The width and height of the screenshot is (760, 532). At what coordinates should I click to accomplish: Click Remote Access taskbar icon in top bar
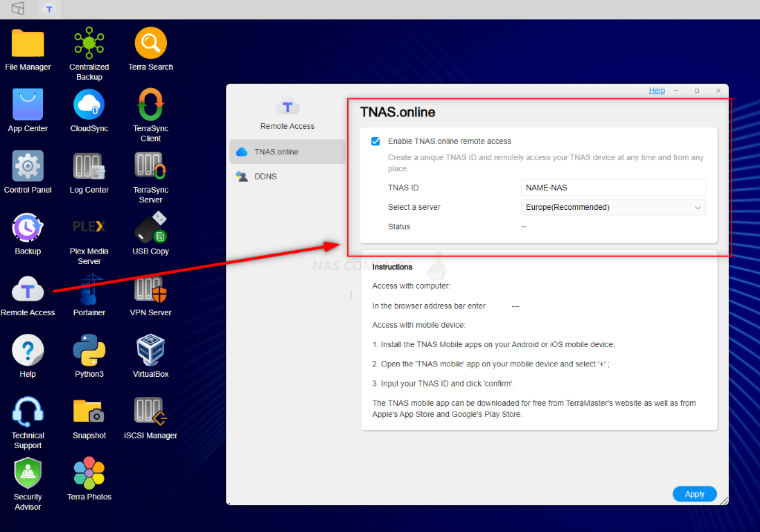49,9
